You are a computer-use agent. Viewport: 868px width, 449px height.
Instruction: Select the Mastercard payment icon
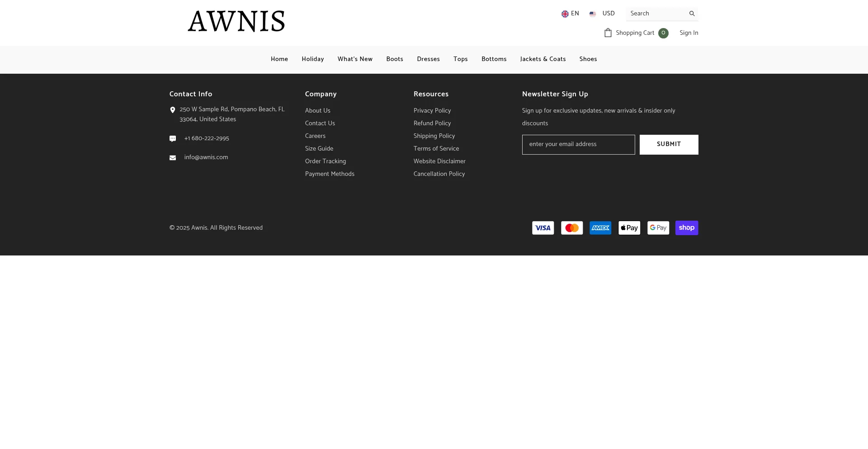point(571,227)
